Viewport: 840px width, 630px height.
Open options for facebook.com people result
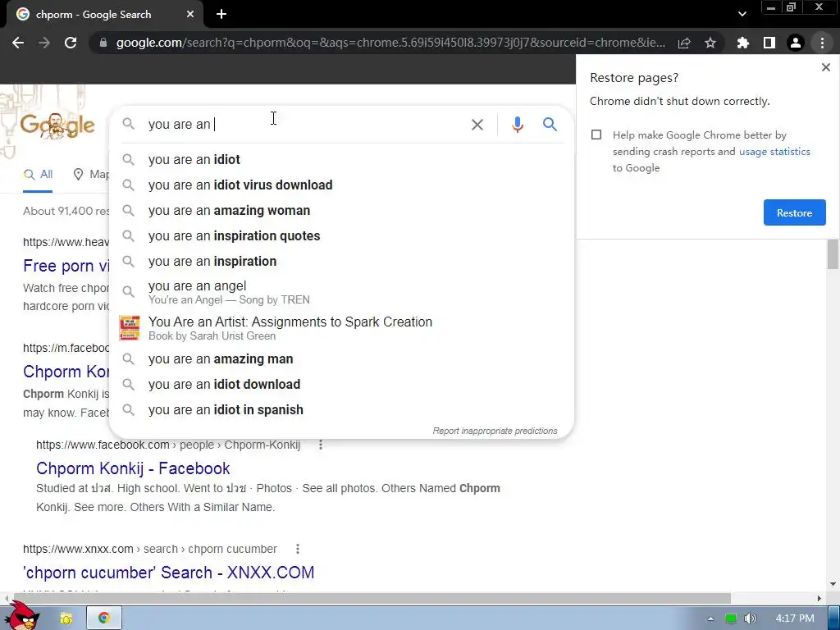tap(321, 445)
